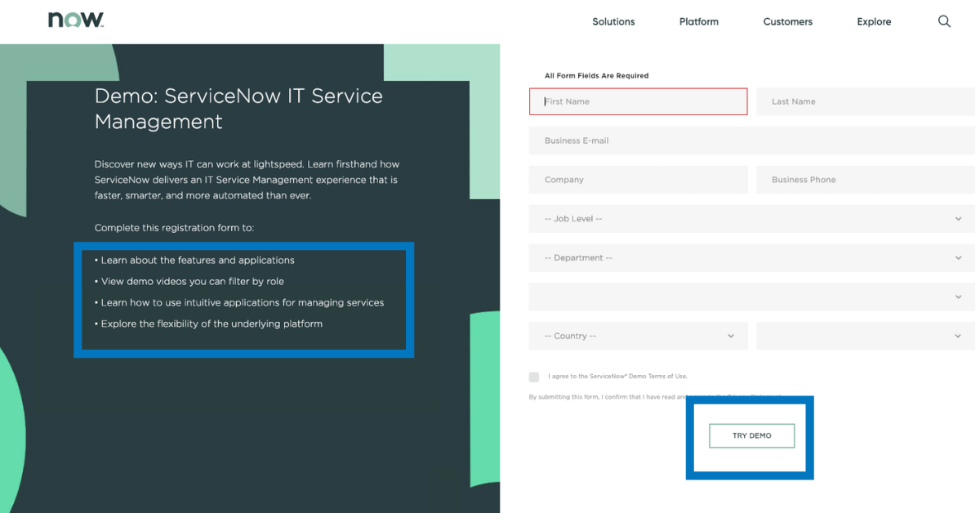Image resolution: width=980 pixels, height=513 pixels.
Task: Open the Country dropdown
Action: [639, 336]
